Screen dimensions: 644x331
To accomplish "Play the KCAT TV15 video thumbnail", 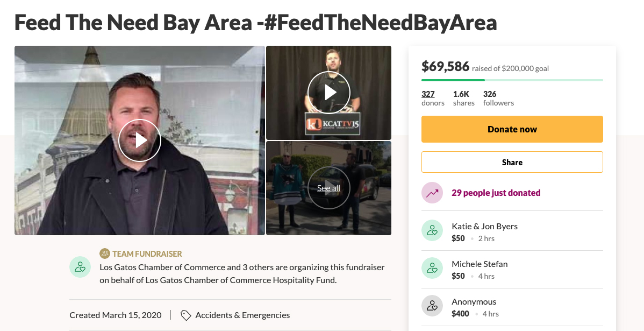I will coord(328,93).
